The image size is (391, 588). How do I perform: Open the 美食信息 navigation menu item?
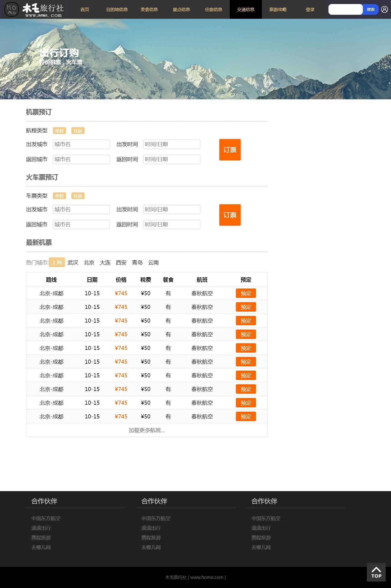[x=149, y=10]
